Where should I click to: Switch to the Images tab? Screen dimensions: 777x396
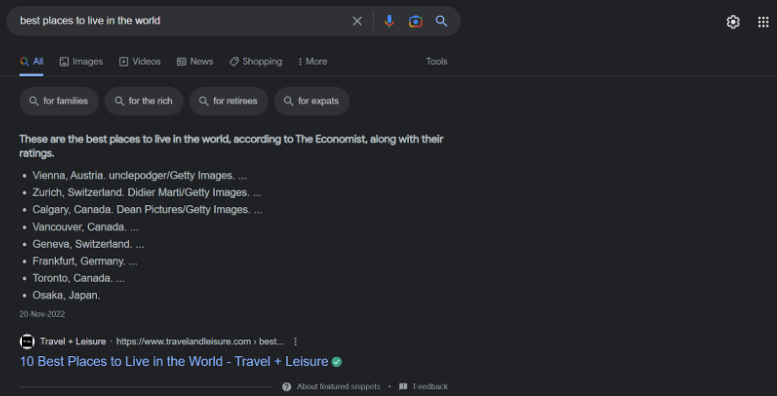tap(81, 61)
